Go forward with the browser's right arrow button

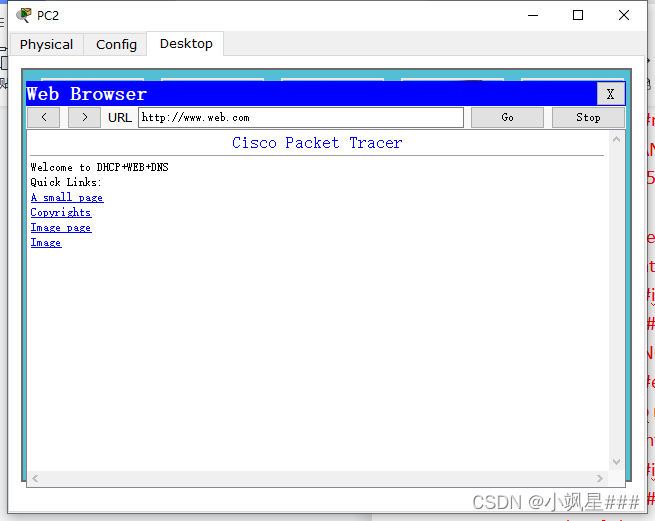click(x=84, y=117)
